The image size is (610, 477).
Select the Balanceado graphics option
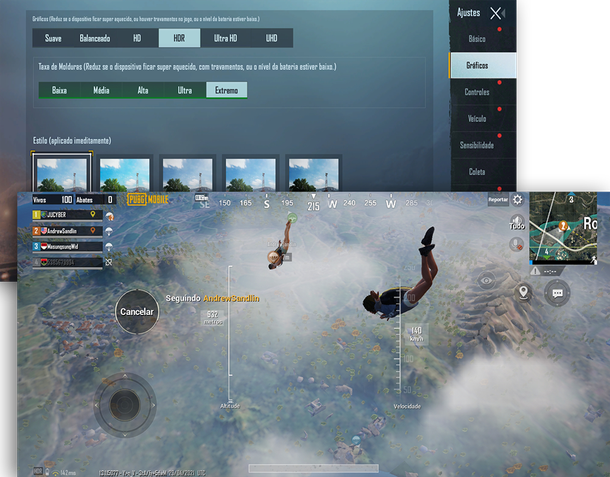tap(95, 38)
